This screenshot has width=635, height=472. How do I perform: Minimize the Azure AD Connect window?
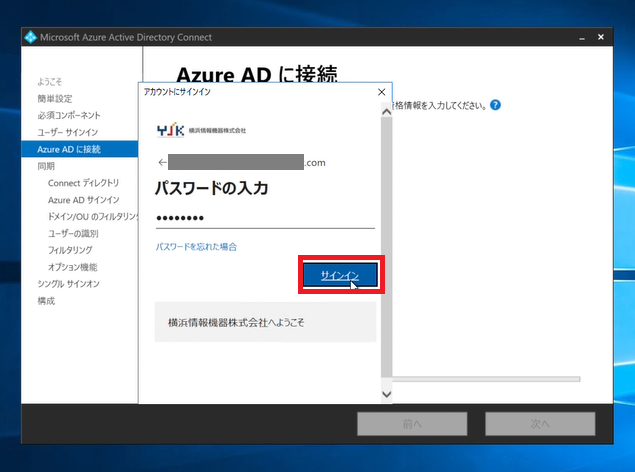coord(582,38)
